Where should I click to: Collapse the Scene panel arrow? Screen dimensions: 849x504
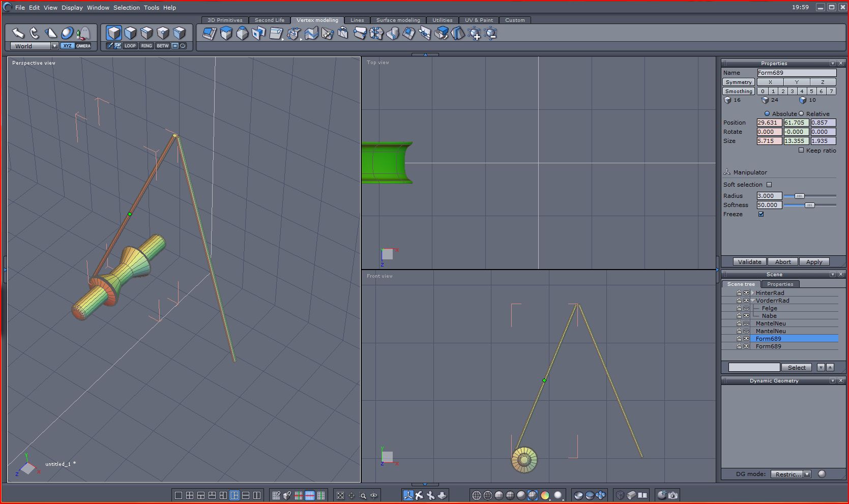click(x=833, y=274)
